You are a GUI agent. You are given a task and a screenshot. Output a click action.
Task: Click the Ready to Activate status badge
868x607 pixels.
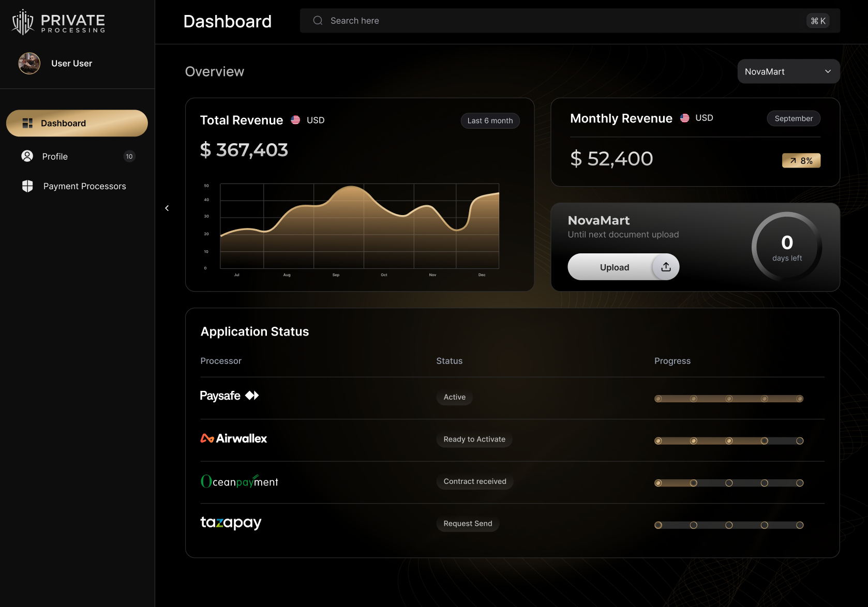click(474, 439)
